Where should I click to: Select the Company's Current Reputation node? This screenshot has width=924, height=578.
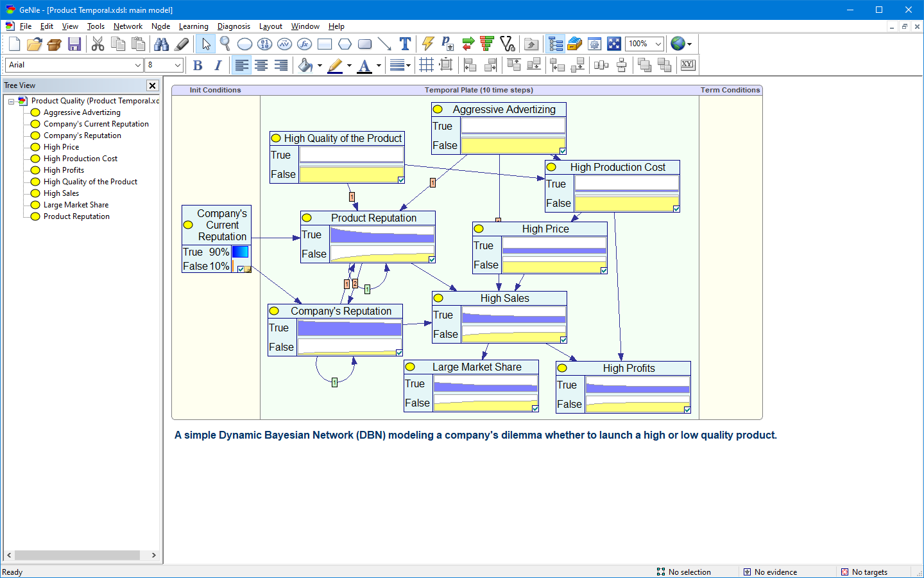(x=216, y=239)
